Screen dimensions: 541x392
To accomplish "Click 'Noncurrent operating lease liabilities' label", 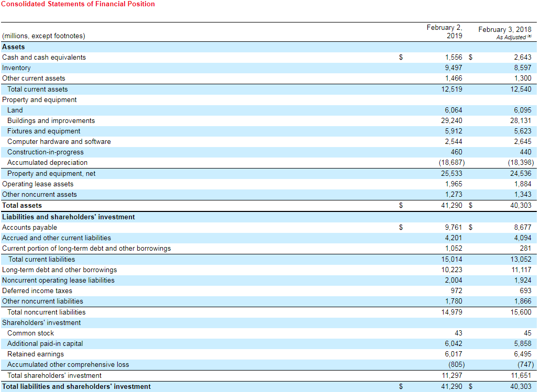I will (x=58, y=281).
